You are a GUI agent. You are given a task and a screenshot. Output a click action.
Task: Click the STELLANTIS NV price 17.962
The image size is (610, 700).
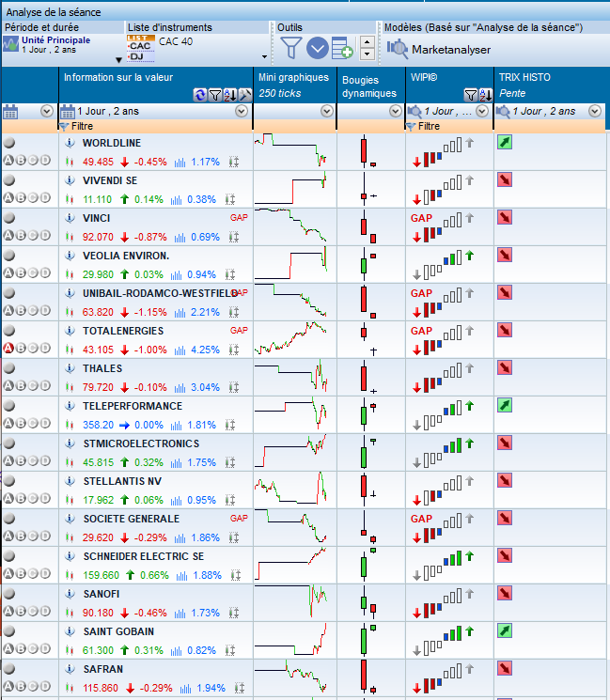point(99,500)
